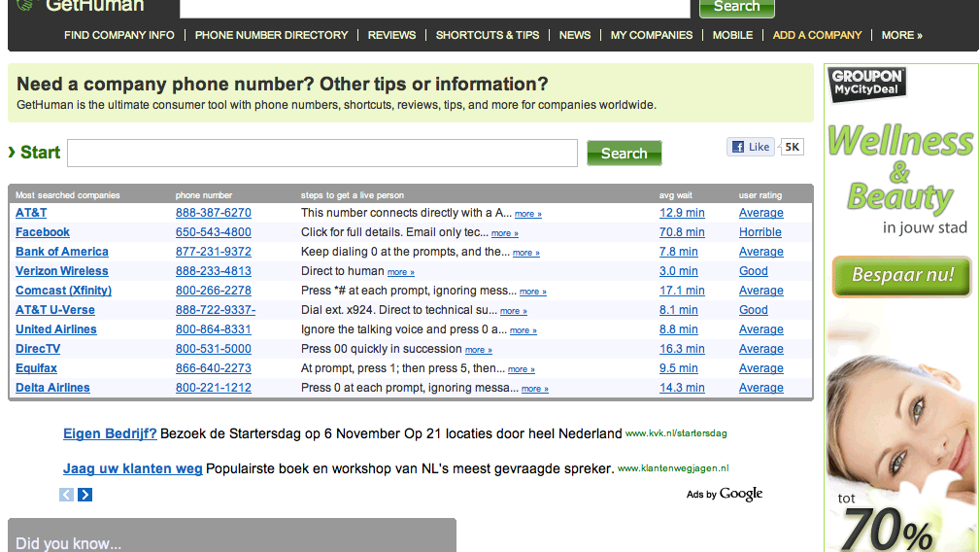Screen dimensions: 980x552
Task: Click phone number 866-640-2273
Action: tap(213, 367)
